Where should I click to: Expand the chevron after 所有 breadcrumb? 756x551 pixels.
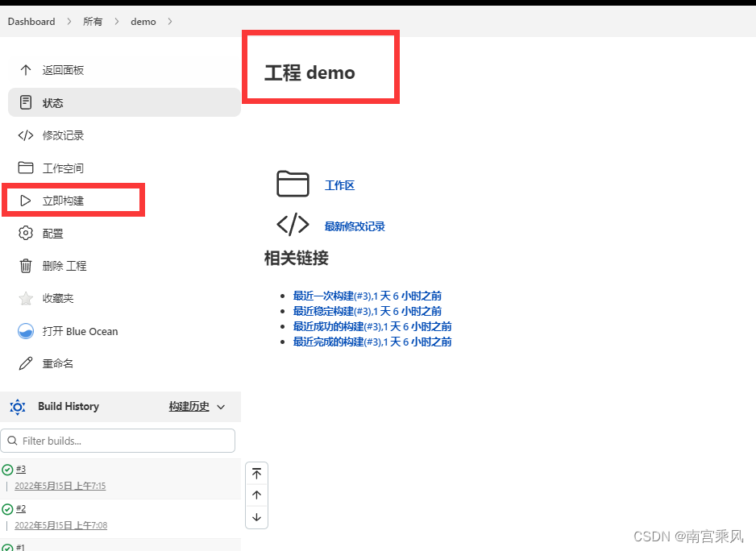point(117,21)
